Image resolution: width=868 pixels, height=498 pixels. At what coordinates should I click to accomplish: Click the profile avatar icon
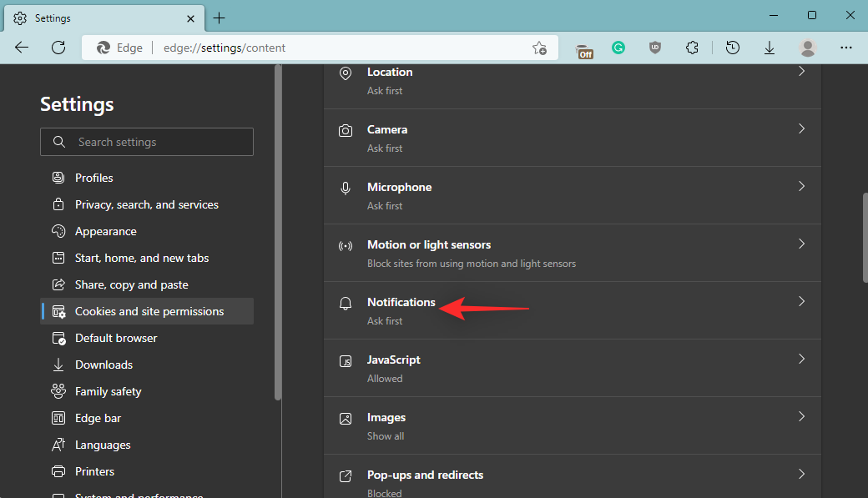coord(807,48)
